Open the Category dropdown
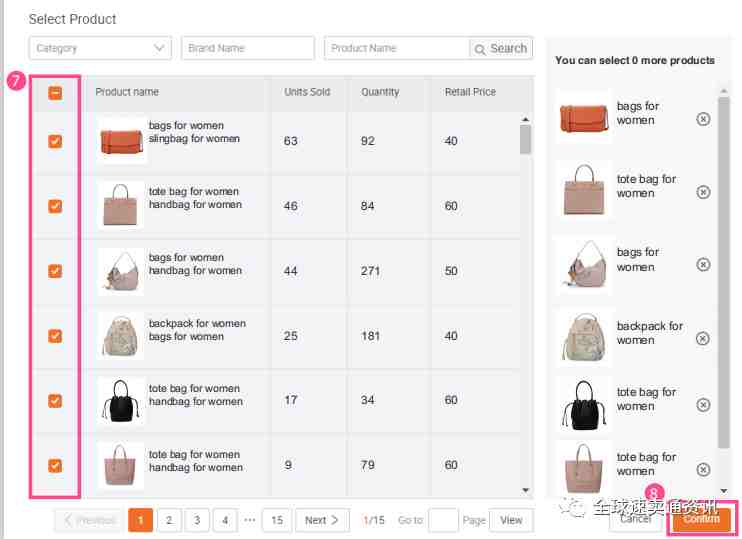742x539 pixels. click(100, 48)
